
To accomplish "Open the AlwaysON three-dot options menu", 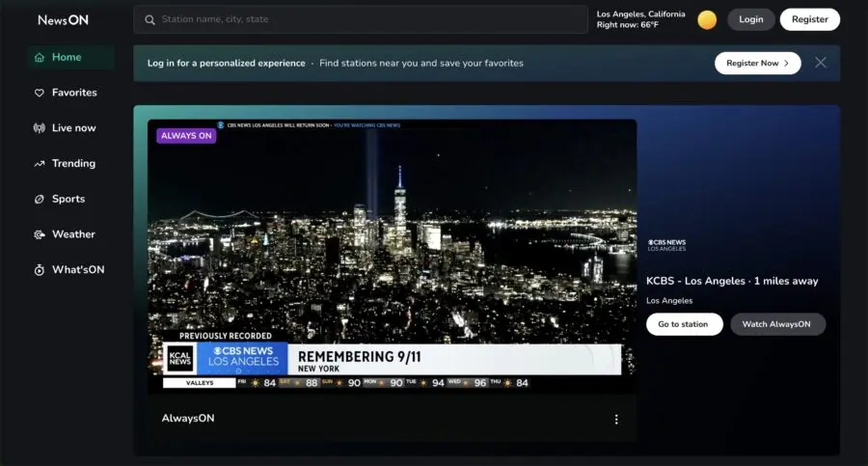I will [x=616, y=419].
